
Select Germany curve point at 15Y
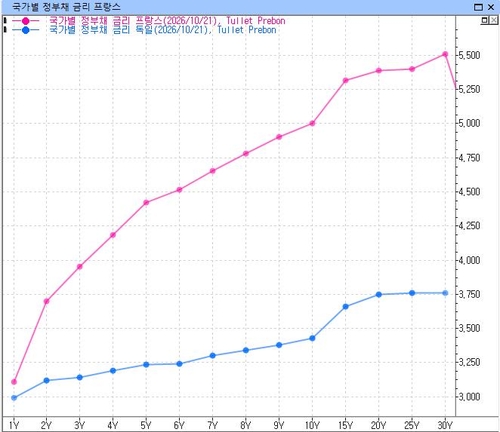346,307
